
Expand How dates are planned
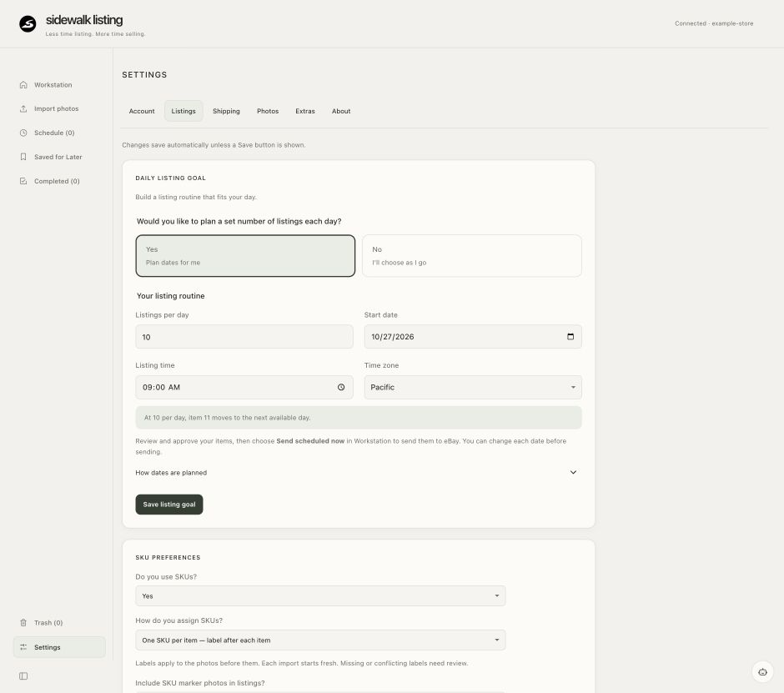coord(358,473)
